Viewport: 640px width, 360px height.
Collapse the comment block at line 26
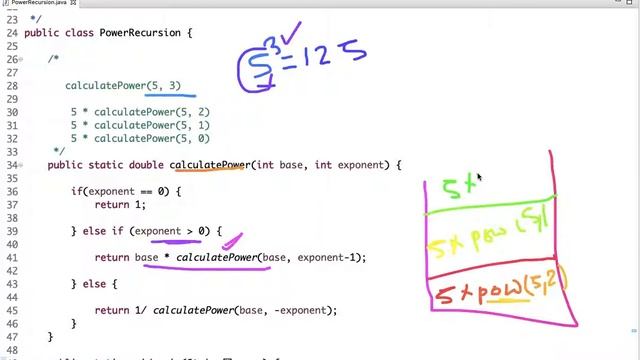21,60
